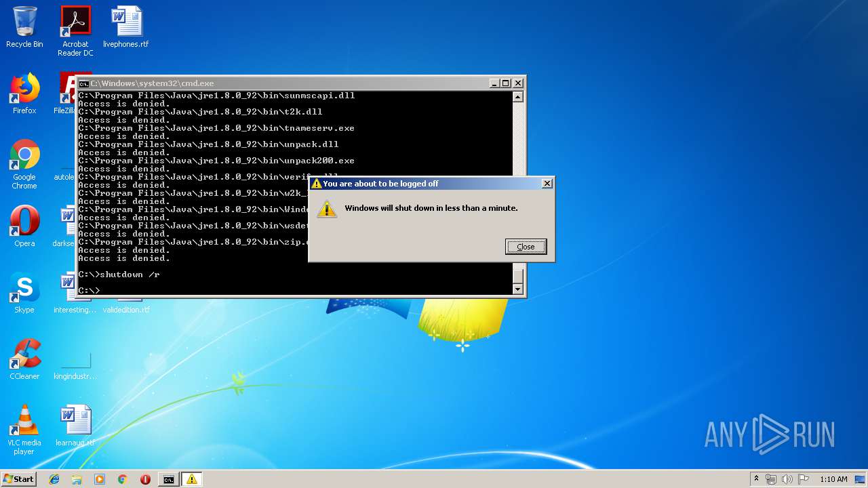Viewport: 868px width, 488px height.
Task: Click the unpack200.exe path line
Action: click(216, 161)
